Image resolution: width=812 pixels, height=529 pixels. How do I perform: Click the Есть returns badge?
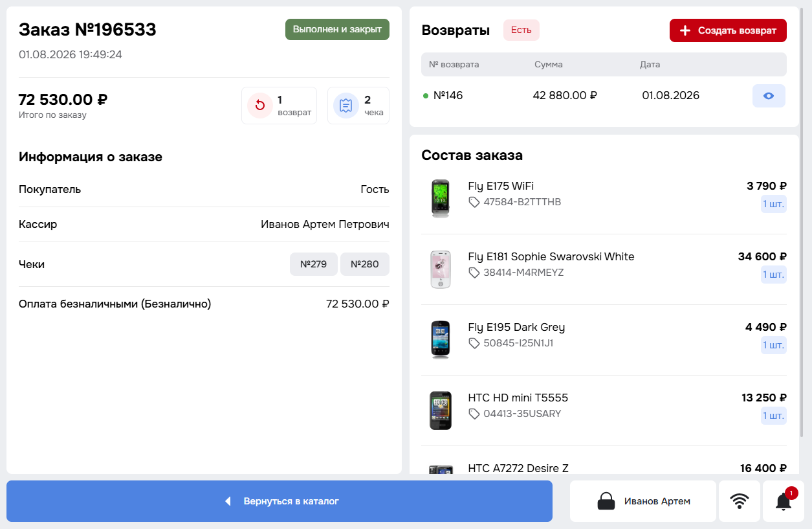tap(521, 30)
